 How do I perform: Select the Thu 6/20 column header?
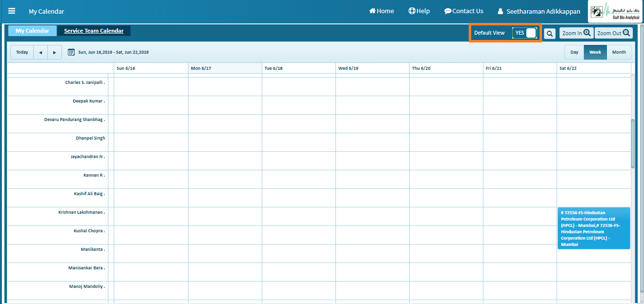[446, 68]
